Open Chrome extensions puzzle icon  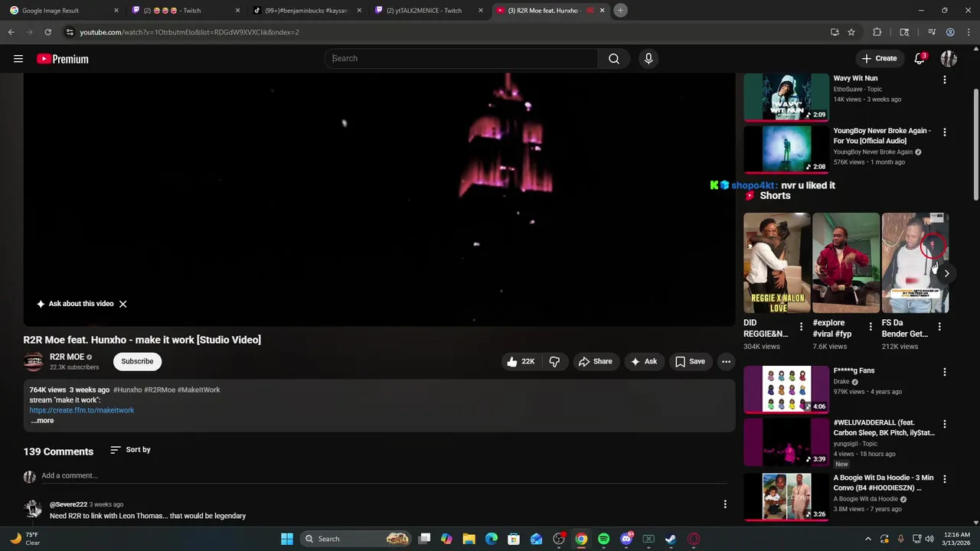tap(877, 32)
